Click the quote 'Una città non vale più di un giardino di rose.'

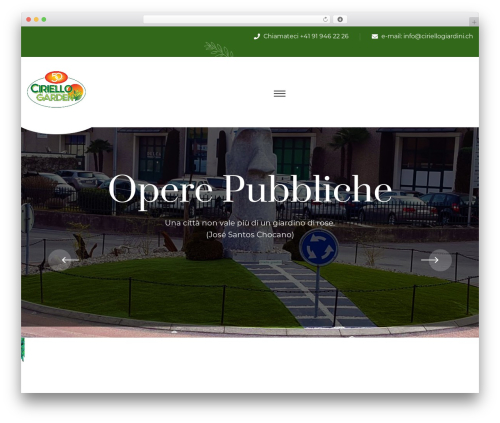[250, 223]
